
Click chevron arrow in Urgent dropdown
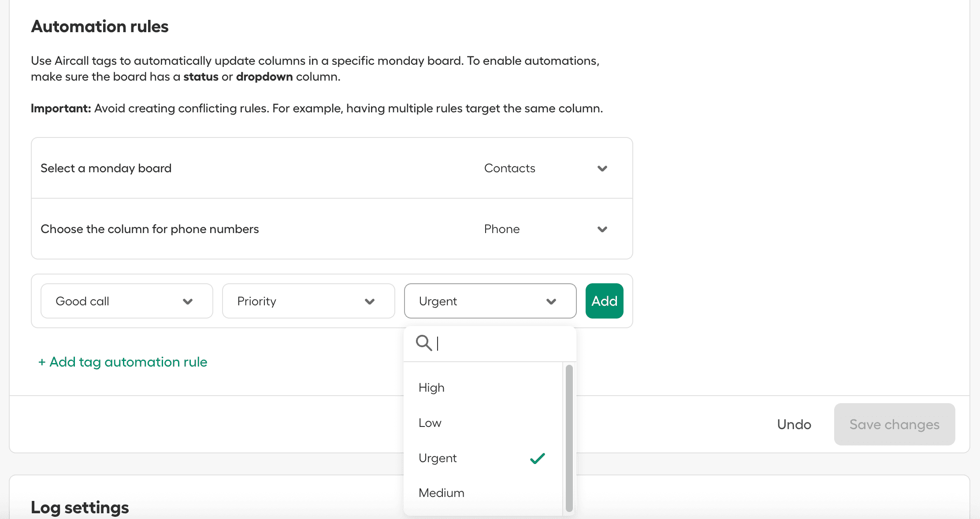(x=551, y=301)
